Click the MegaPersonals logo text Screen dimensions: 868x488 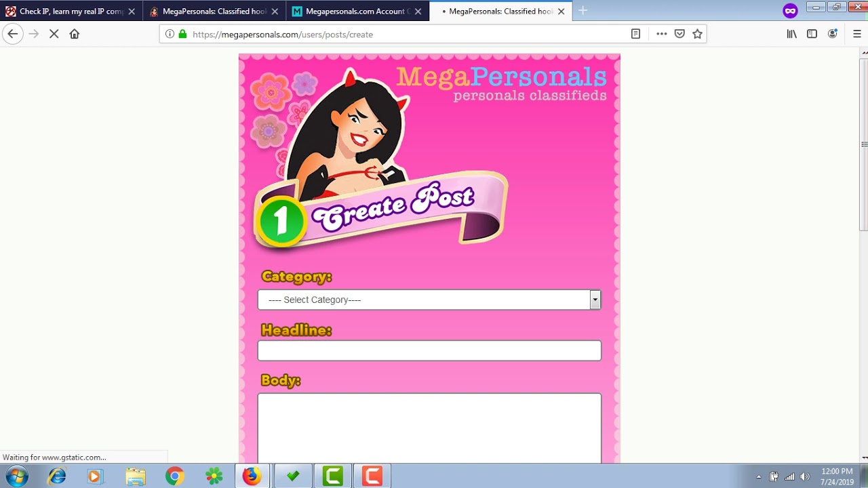[501, 77]
